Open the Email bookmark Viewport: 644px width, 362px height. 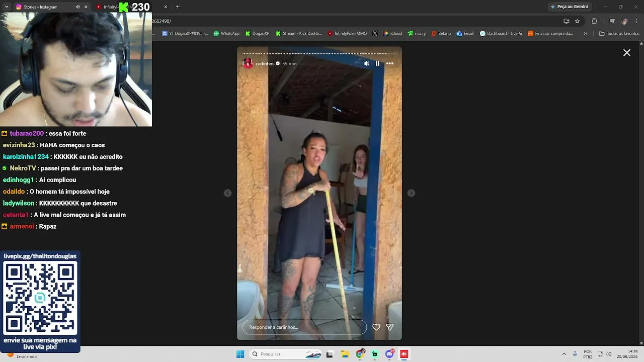[465, 34]
